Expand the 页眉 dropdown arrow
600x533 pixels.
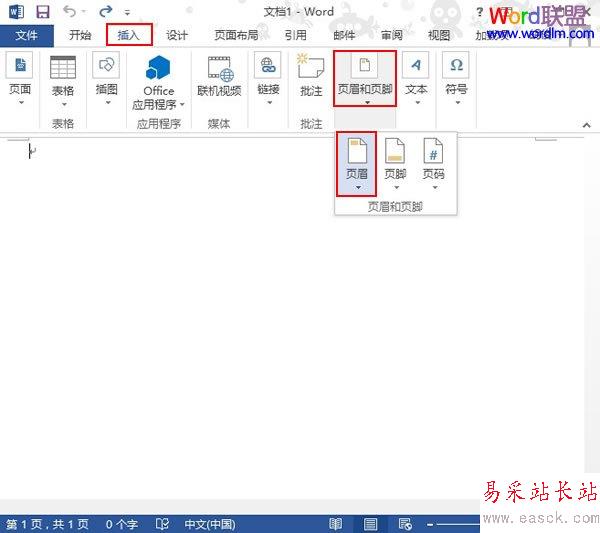[x=358, y=187]
